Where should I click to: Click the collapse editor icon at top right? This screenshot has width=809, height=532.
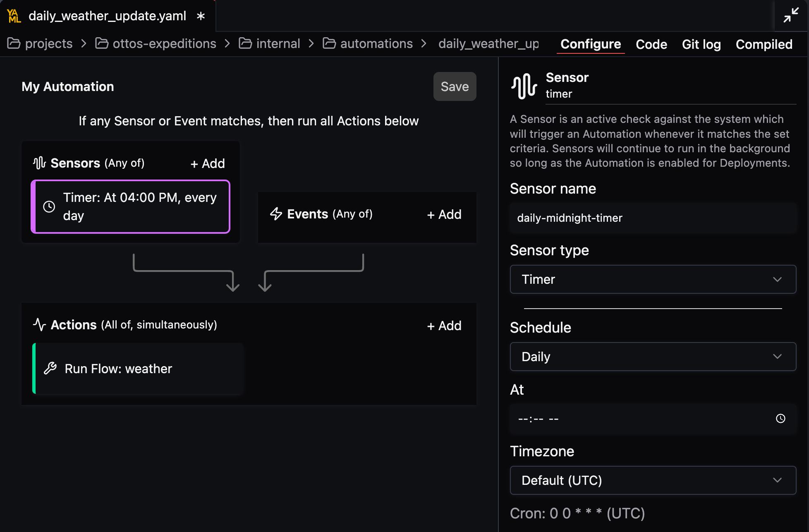(791, 15)
